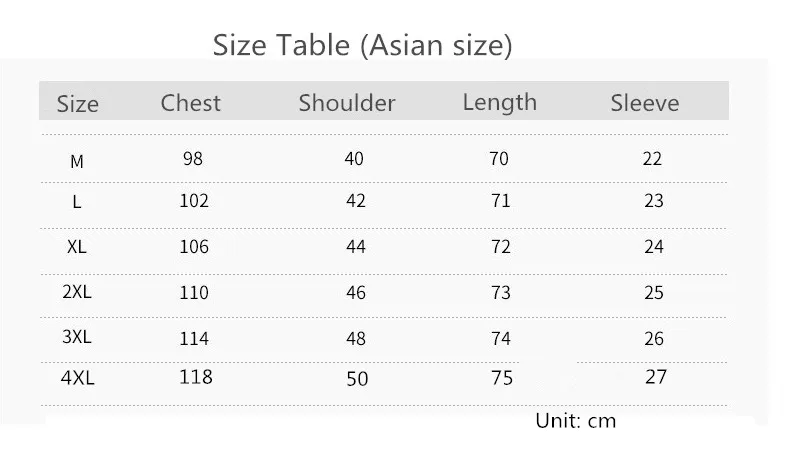Image resolution: width=790 pixels, height=450 pixels.
Task: Click the Chest column header
Action: click(x=190, y=103)
